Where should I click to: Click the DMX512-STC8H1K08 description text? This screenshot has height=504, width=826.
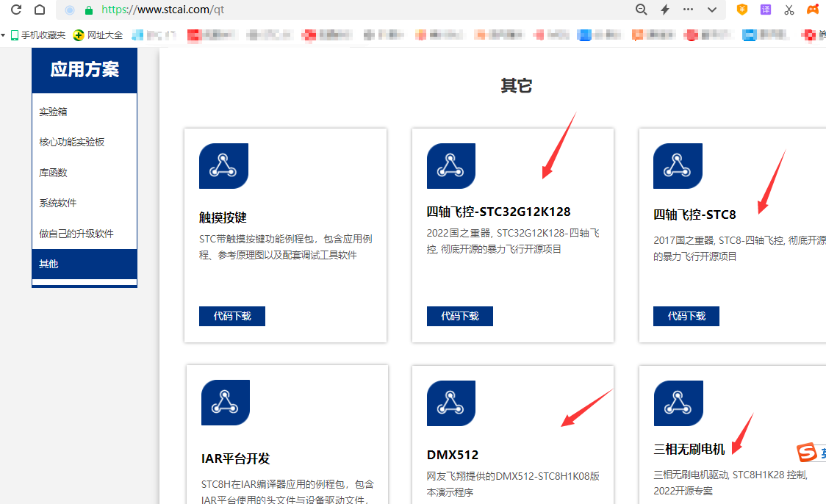(x=513, y=484)
